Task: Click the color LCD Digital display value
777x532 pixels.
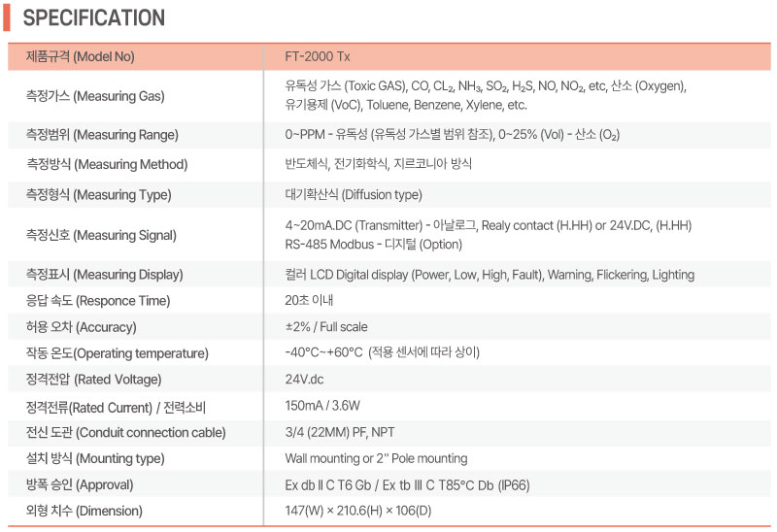Action: click(x=489, y=275)
